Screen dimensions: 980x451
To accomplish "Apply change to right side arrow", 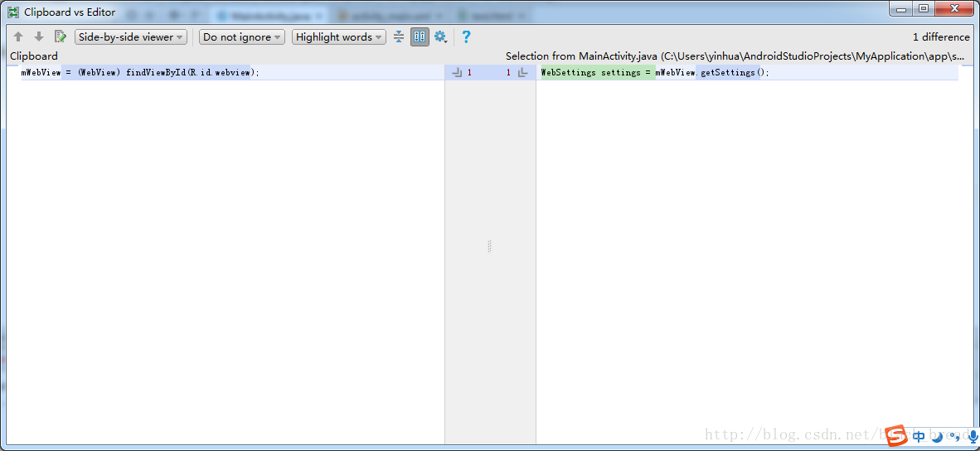I will click(x=457, y=73).
